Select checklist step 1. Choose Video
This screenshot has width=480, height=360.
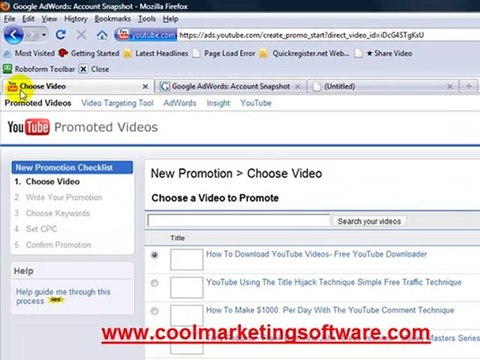[47, 182]
